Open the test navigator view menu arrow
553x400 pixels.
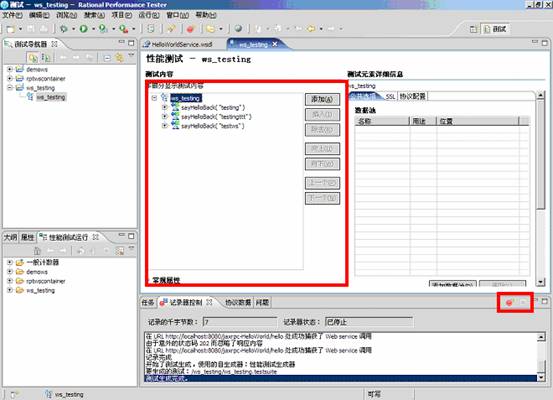(131, 56)
